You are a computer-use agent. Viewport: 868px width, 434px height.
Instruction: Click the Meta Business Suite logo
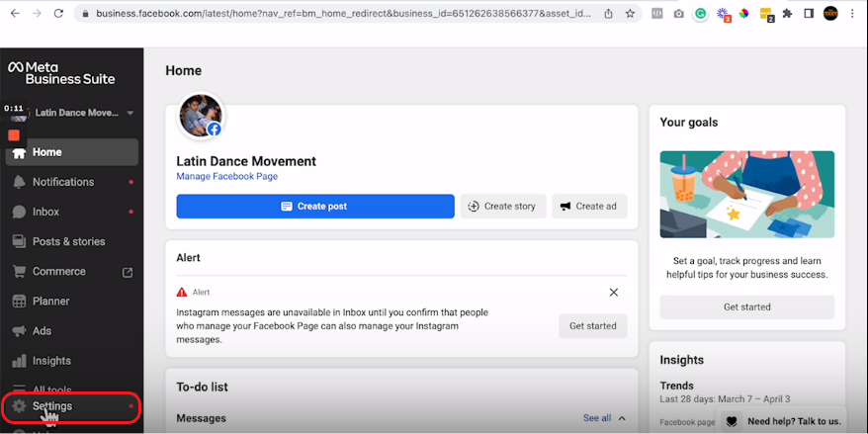tap(61, 73)
